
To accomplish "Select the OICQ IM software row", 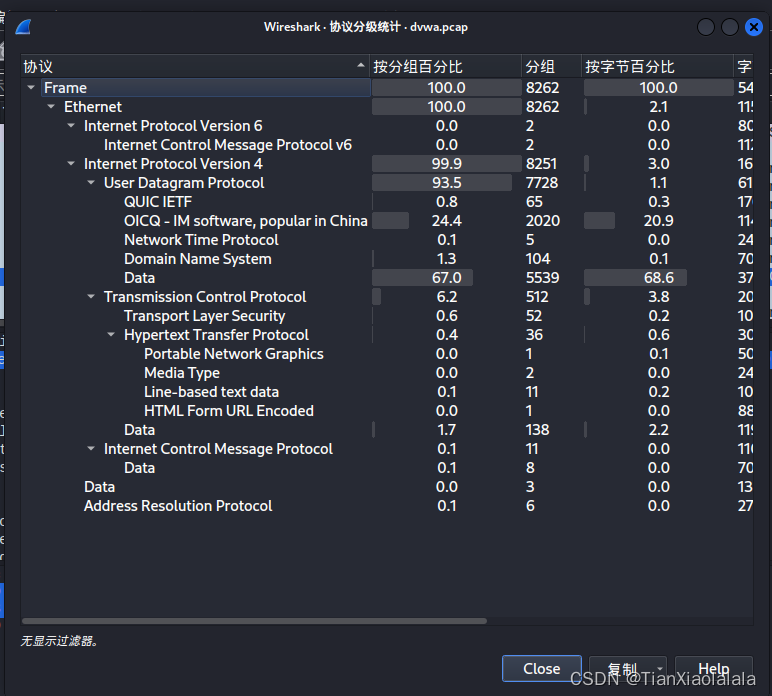I will 387,221.
